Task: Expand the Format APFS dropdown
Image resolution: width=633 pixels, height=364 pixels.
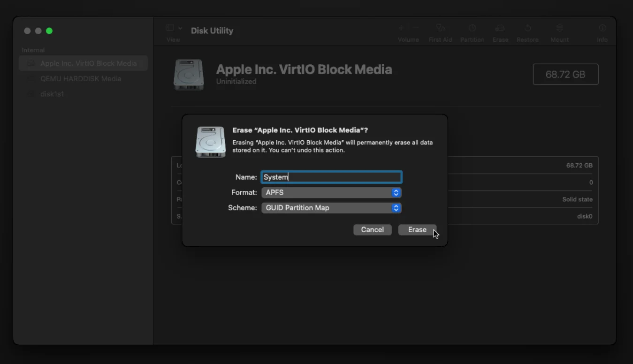Action: coord(331,192)
